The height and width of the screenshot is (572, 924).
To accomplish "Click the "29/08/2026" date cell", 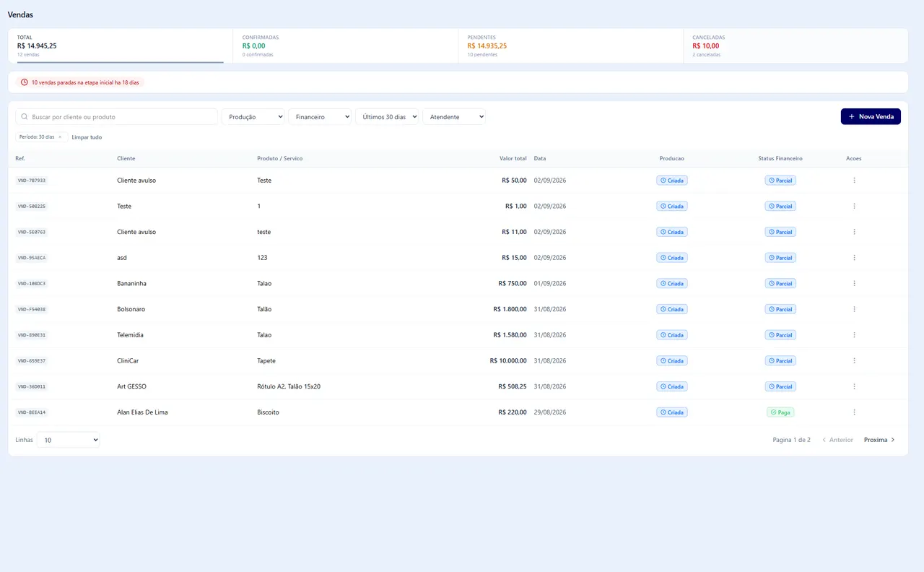I will [x=550, y=412].
